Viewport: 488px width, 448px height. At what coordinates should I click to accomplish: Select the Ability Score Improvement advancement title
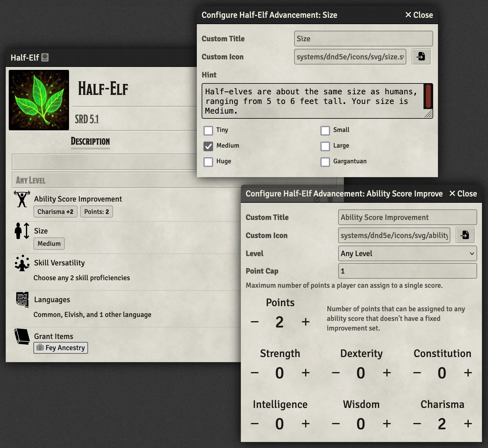(78, 199)
